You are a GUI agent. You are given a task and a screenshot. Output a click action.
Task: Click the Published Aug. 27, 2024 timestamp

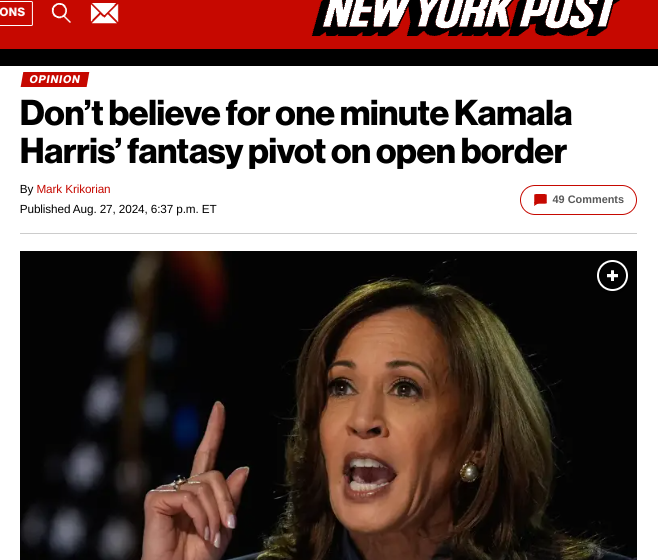[x=118, y=209]
